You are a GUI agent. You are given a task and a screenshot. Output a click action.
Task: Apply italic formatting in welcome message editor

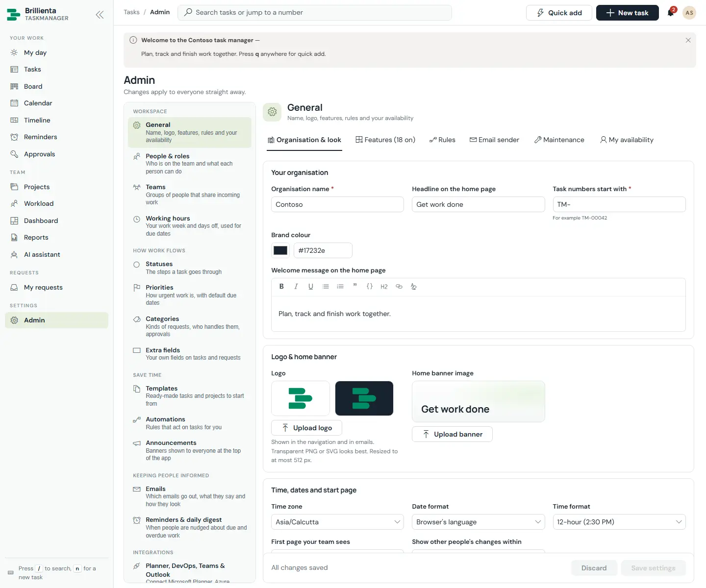pyautogui.click(x=296, y=287)
